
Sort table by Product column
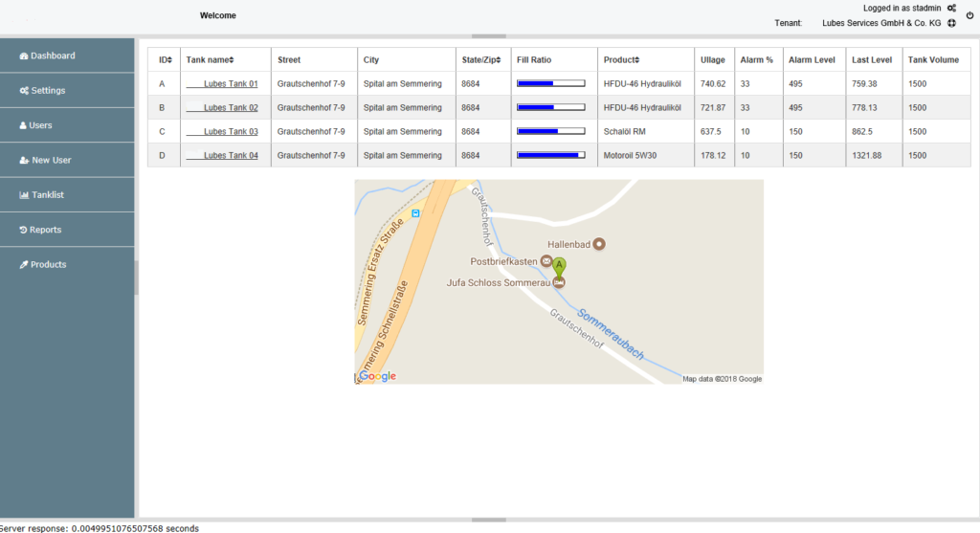click(x=621, y=60)
